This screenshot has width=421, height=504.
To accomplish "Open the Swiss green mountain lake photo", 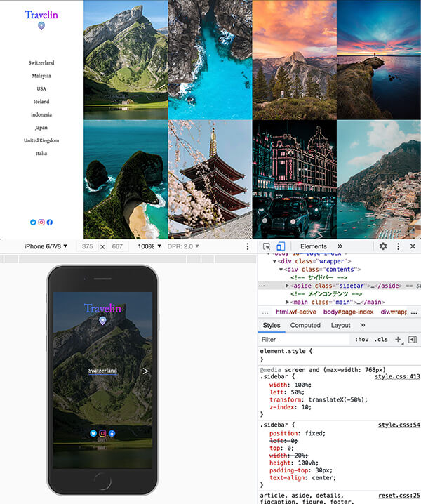I will (126, 60).
